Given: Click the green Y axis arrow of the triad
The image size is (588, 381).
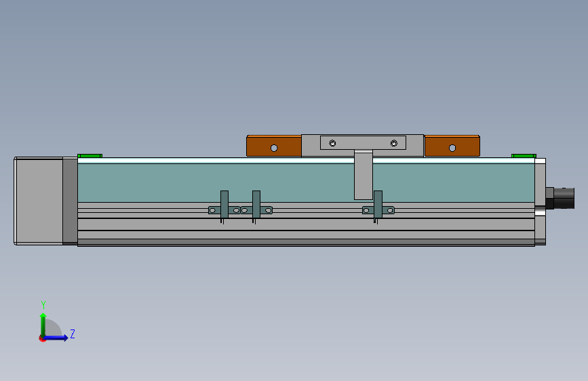Looking at the screenshot, I should click(x=43, y=324).
